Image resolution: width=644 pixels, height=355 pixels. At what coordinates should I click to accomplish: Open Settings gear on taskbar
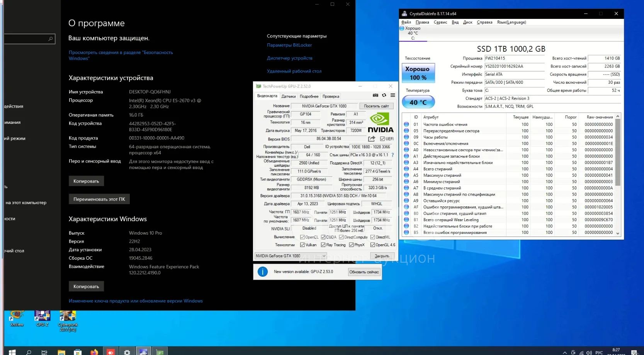tap(127, 352)
